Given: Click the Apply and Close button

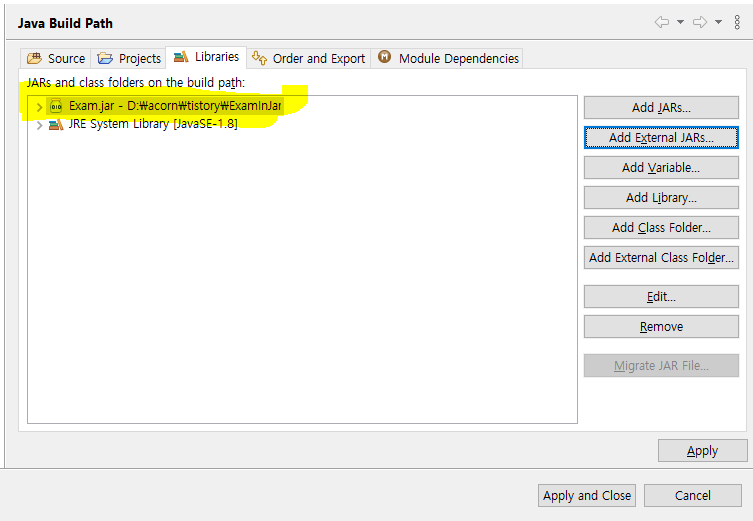Looking at the screenshot, I should click(587, 495).
